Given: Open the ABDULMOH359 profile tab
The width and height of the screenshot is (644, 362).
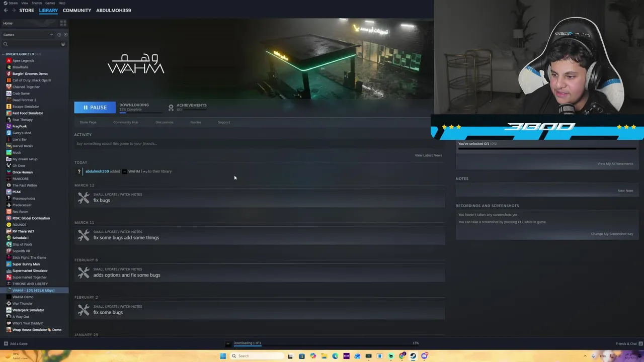Looking at the screenshot, I should click(114, 10).
